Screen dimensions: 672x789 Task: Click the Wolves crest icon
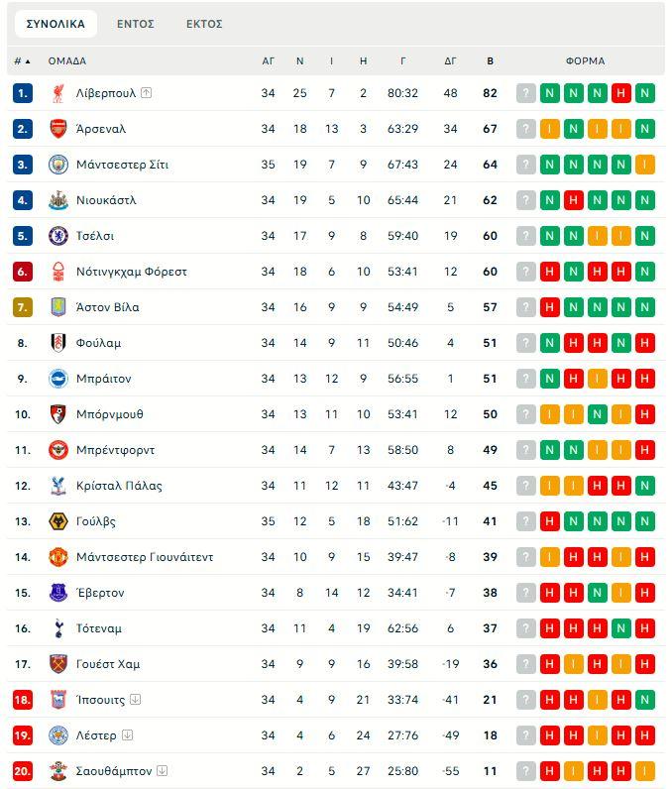pos(57,521)
